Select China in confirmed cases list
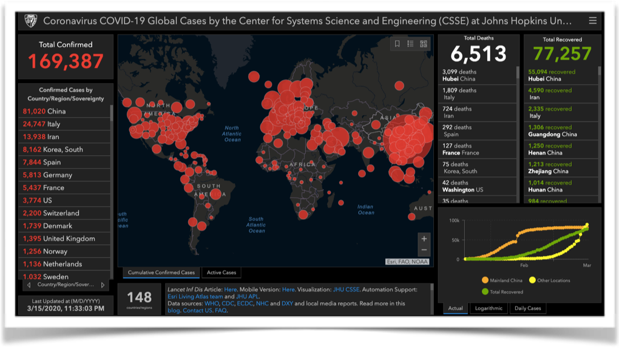The height and width of the screenshot is (364, 619). click(64, 112)
